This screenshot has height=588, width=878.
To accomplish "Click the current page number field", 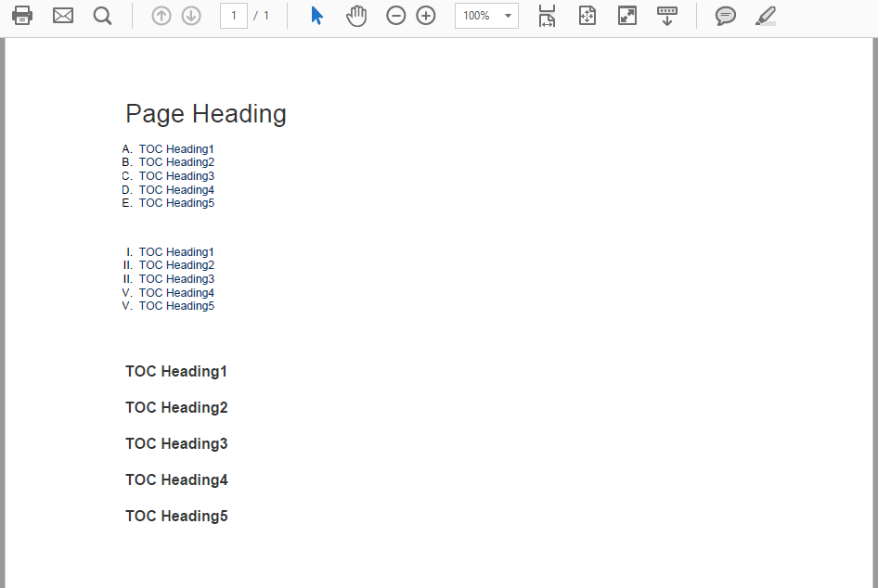I will coord(234,16).
